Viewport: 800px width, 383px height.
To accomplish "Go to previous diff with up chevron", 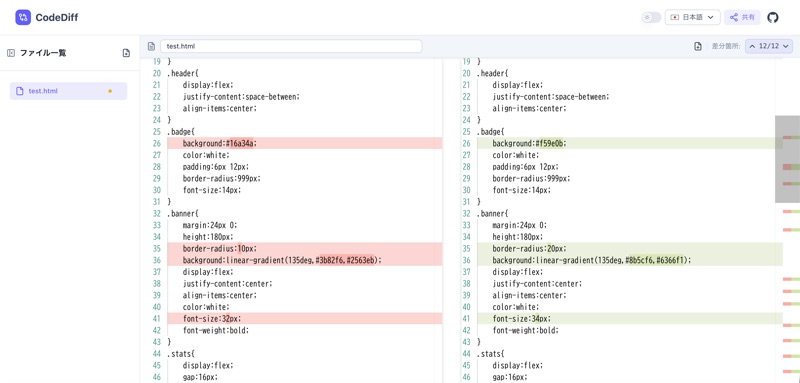I will (752, 46).
